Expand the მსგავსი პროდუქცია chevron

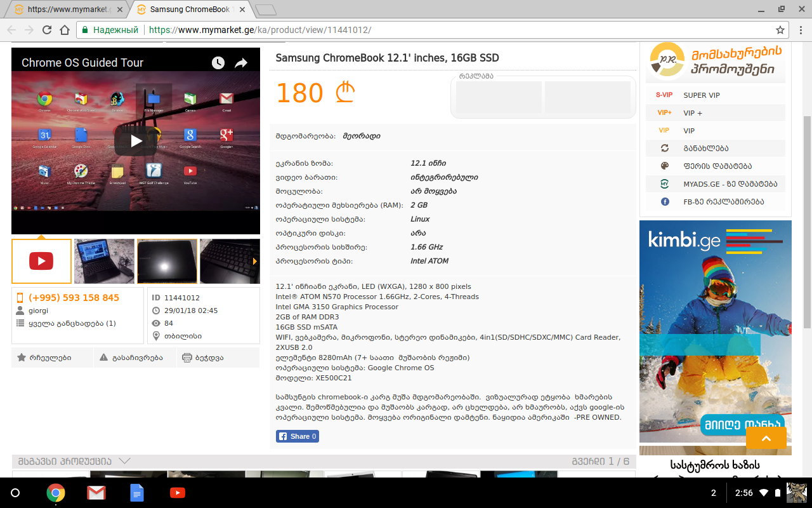[124, 461]
